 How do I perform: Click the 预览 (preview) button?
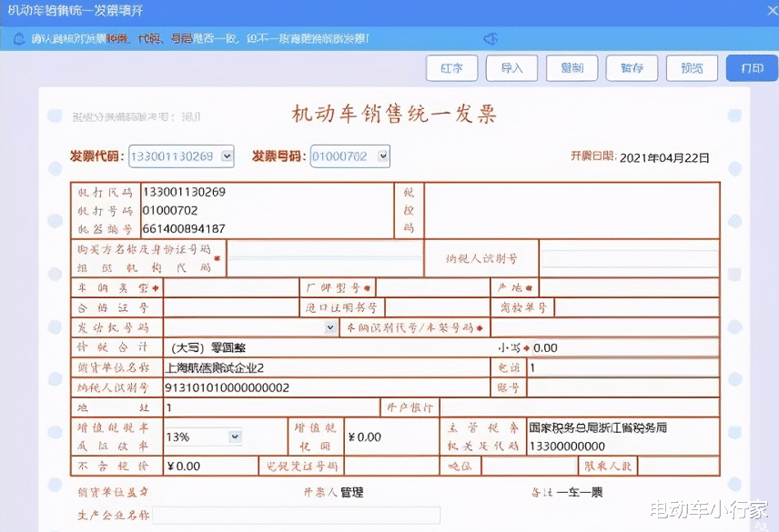tap(692, 68)
